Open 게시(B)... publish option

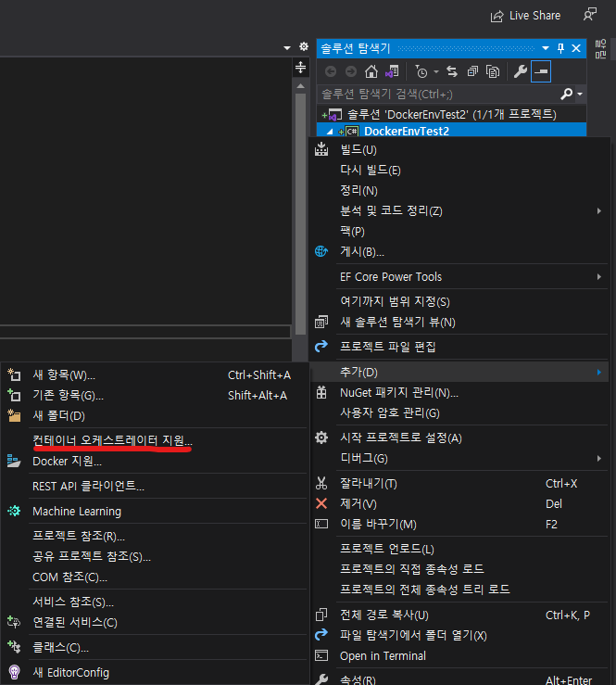[x=459, y=251]
